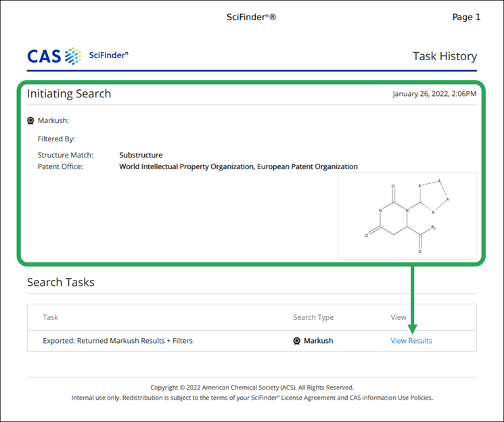Select the 'Structure Match:' label
Viewport: 504px width, 422px height.
pyautogui.click(x=65, y=155)
